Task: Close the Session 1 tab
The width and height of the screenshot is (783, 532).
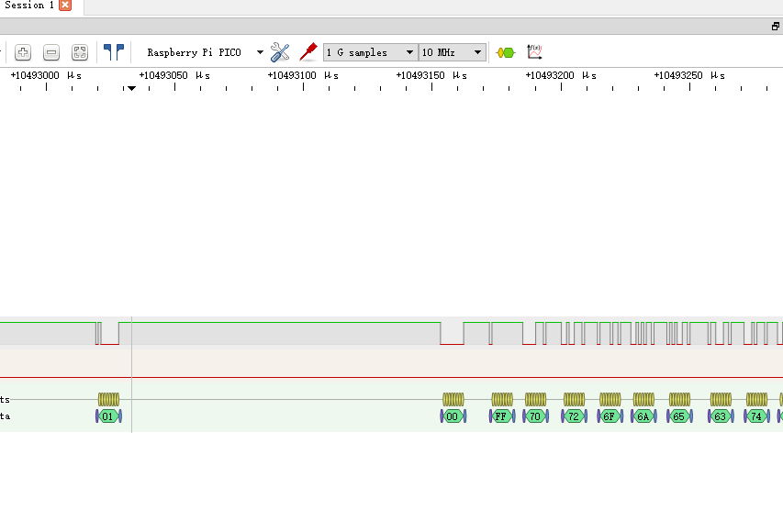Action: click(65, 6)
